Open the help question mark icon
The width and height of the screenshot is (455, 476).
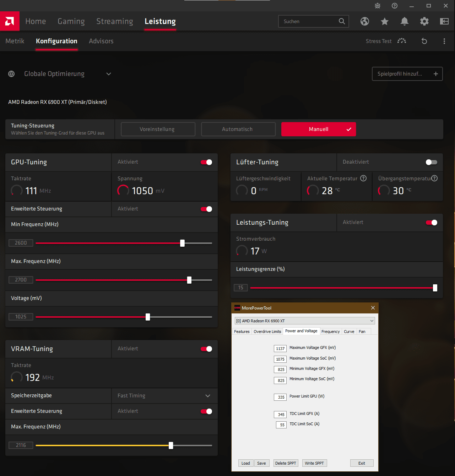coord(395,6)
